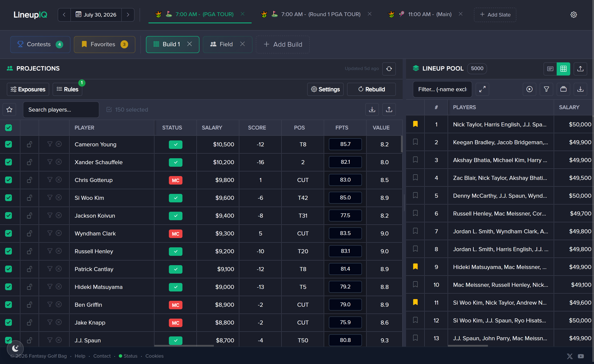This screenshot has width=594, height=364.
Task: Bookmark lineup 2 (Keegan Bradley)
Action: pyautogui.click(x=415, y=142)
